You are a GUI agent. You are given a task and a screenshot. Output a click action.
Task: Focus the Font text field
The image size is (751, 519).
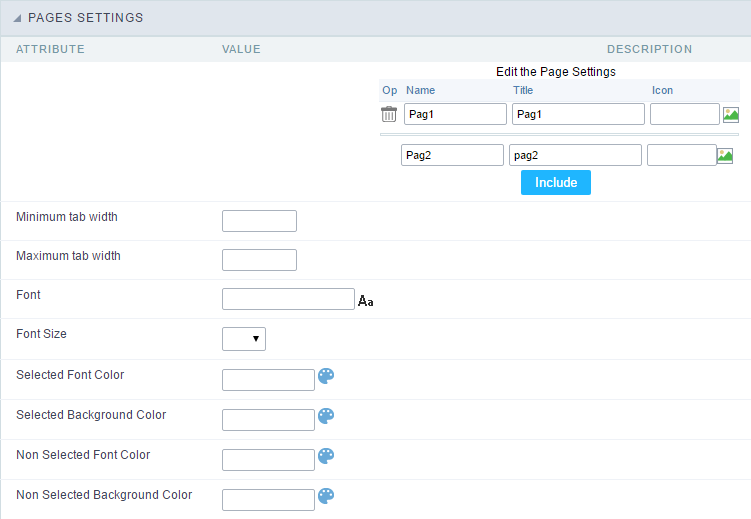tap(288, 299)
